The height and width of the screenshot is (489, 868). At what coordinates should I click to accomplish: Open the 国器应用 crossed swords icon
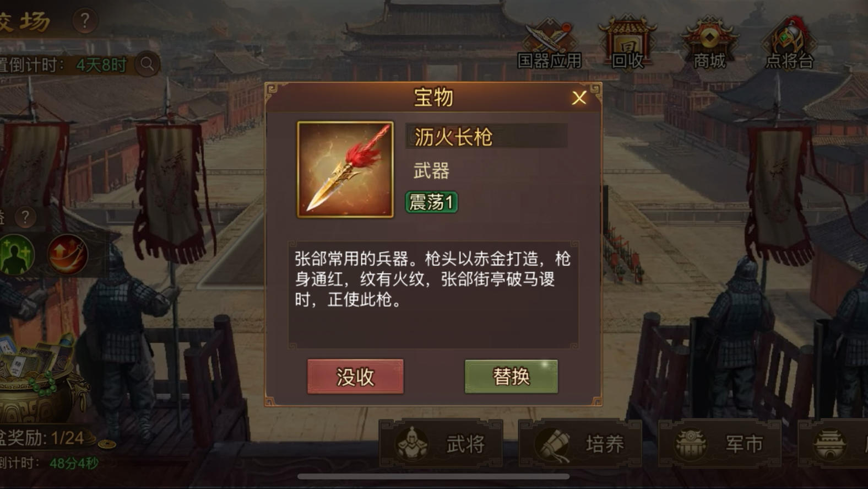pyautogui.click(x=550, y=44)
